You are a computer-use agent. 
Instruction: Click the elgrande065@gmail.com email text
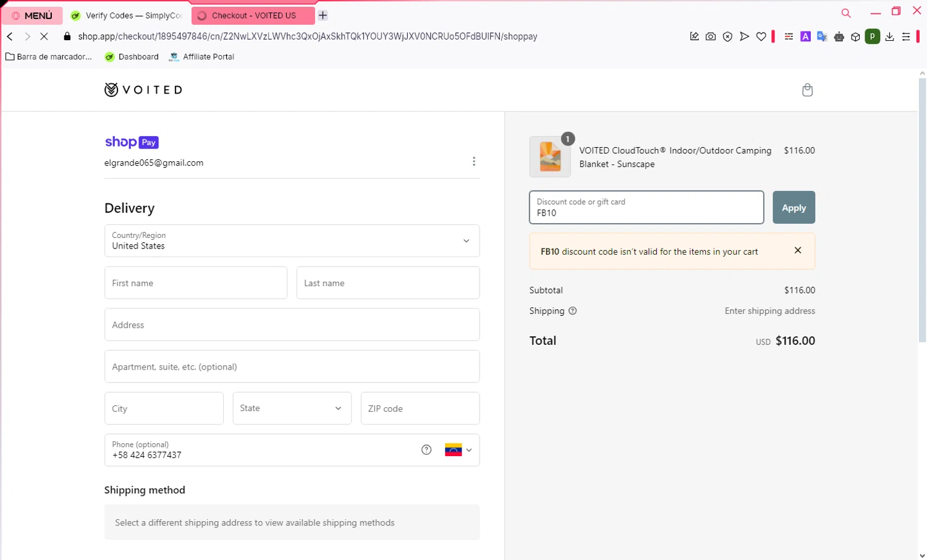(x=154, y=163)
